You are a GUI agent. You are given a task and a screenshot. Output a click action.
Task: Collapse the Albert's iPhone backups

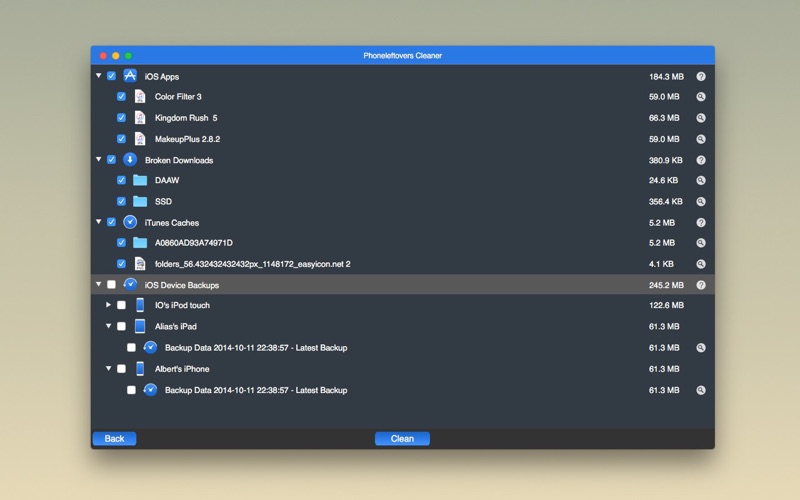109,368
